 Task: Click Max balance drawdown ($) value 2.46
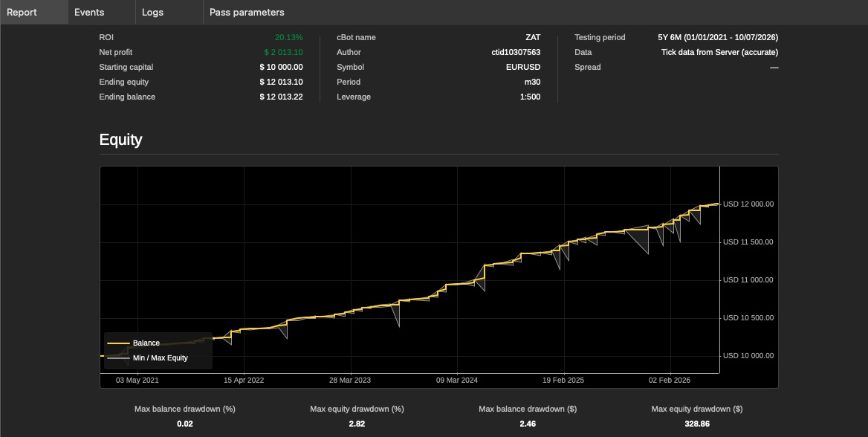pyautogui.click(x=528, y=424)
